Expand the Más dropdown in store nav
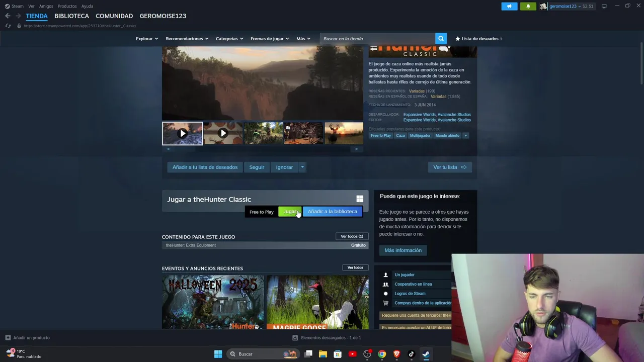The image size is (644, 362). pyautogui.click(x=303, y=39)
